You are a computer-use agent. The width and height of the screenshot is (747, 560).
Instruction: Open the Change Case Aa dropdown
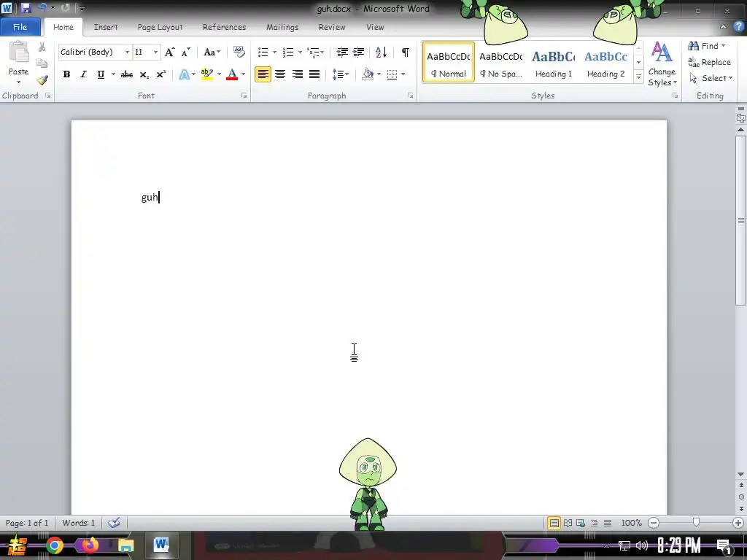click(x=212, y=52)
